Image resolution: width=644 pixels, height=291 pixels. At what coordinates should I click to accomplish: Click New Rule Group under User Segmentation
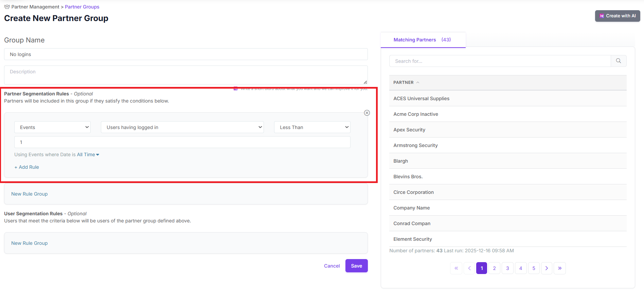coord(30,243)
